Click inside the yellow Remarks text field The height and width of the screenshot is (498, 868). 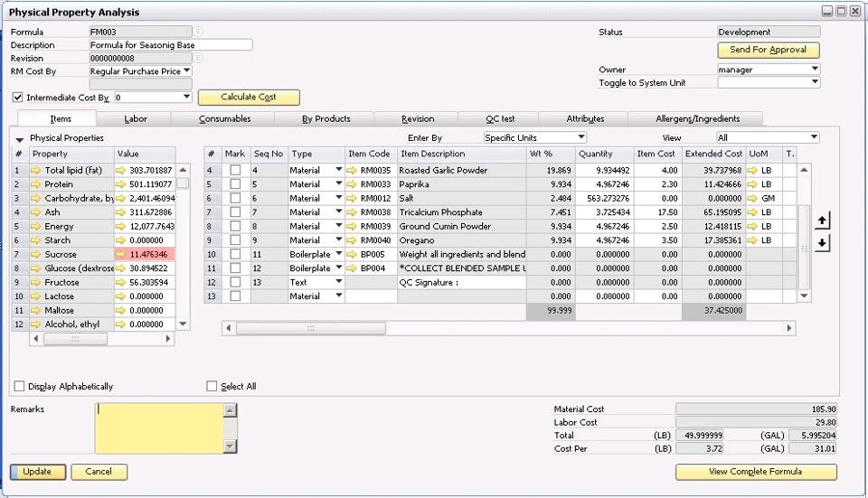click(159, 428)
